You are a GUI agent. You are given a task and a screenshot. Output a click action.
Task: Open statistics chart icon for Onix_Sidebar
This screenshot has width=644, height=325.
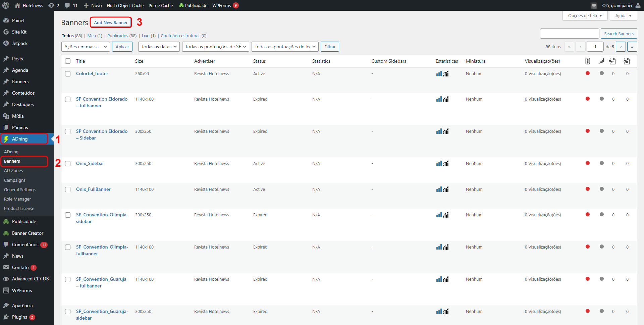[439, 164]
